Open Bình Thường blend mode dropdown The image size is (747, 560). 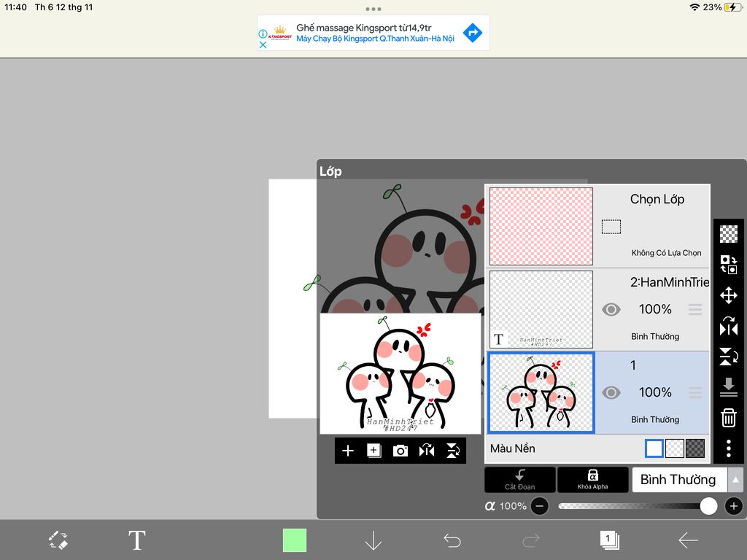click(x=679, y=480)
